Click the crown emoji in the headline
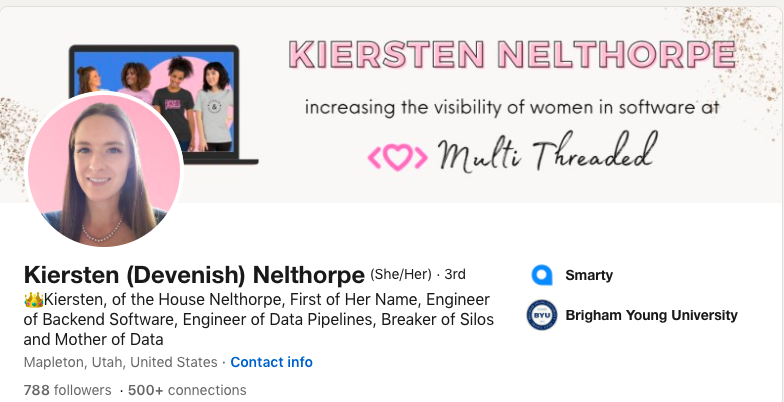 coord(34,300)
